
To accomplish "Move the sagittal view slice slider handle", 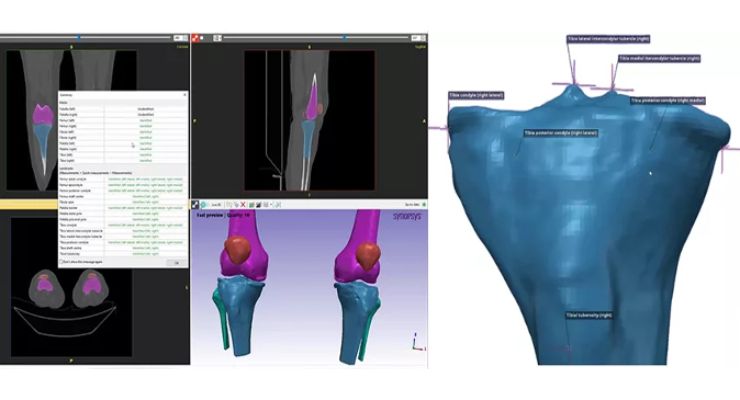I will coord(345,38).
